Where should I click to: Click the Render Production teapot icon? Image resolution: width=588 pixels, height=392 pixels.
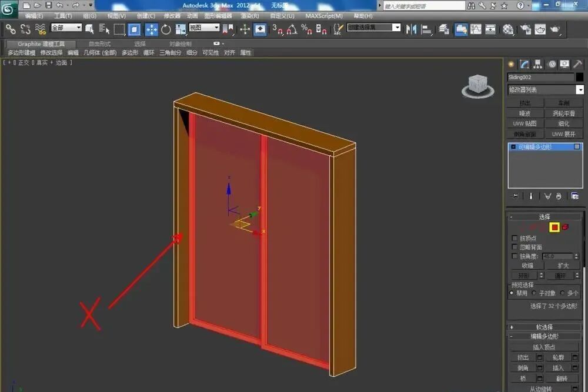coord(555,29)
